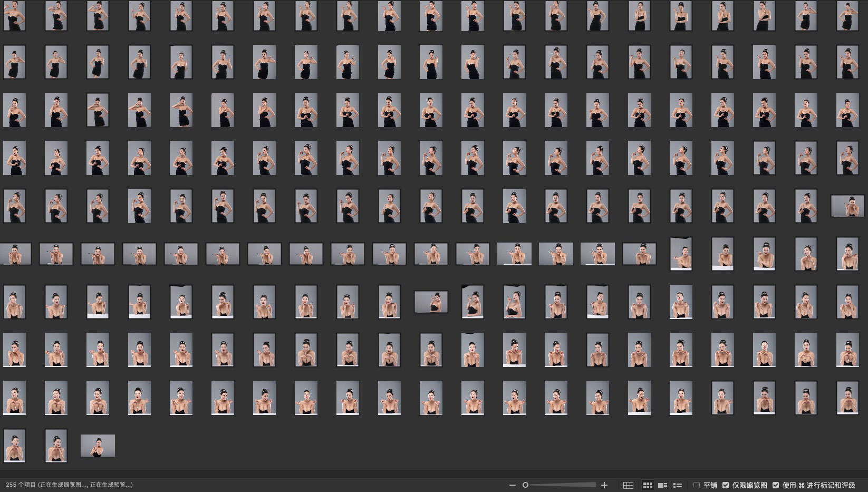The height and width of the screenshot is (492, 868).
Task: Select the first landscape thumbnail in sixth row
Action: pyautogui.click(x=15, y=254)
